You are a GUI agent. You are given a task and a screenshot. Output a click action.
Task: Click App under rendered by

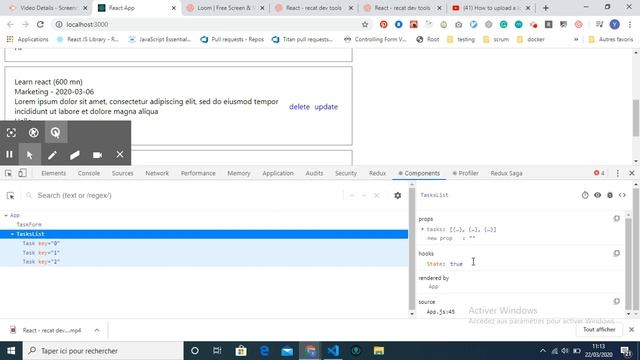pyautogui.click(x=433, y=287)
